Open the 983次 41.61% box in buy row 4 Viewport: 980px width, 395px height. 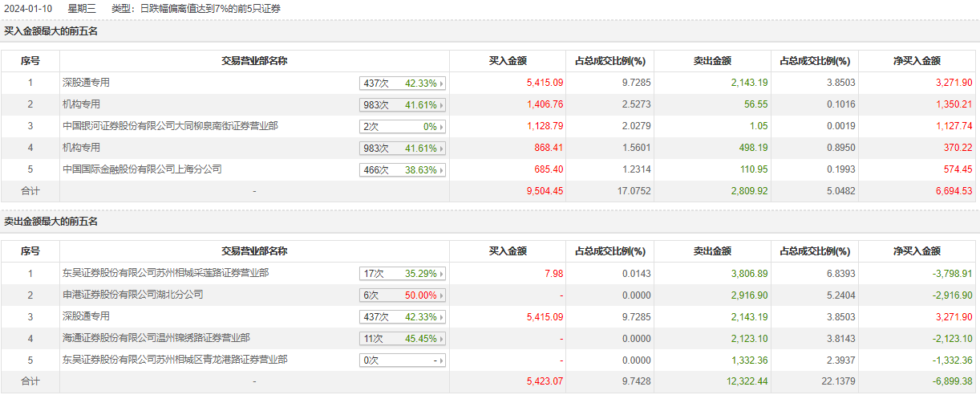pyautogui.click(x=402, y=149)
